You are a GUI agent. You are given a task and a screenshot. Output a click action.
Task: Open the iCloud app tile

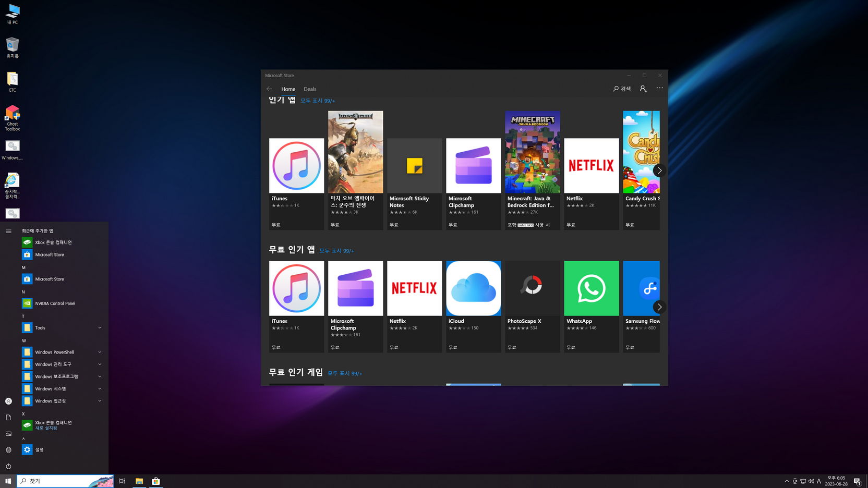click(x=473, y=307)
